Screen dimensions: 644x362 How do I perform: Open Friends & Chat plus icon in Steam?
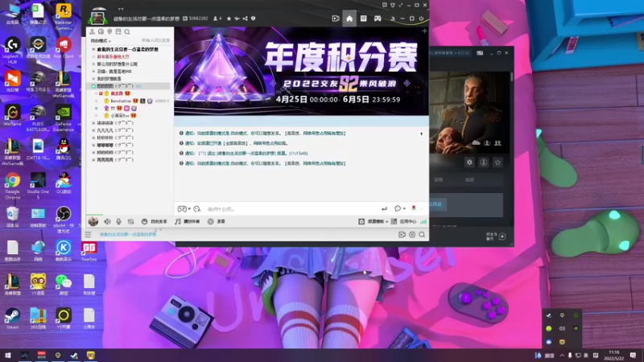(x=502, y=237)
